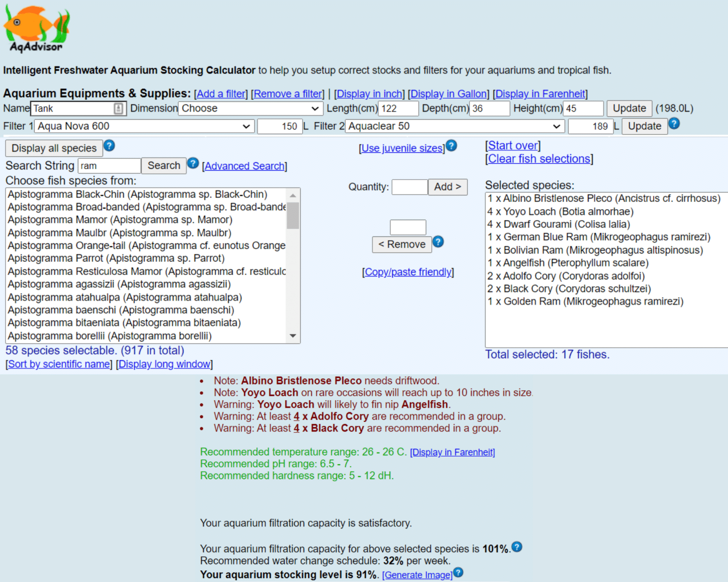
Task: Open help icon next to Remove button
Action: point(438,241)
